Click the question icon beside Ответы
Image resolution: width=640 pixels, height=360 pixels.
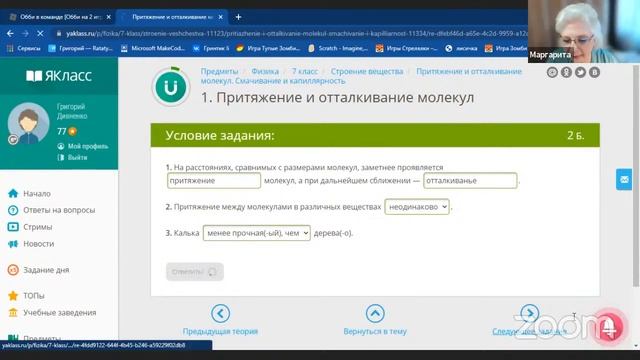tap(13, 210)
